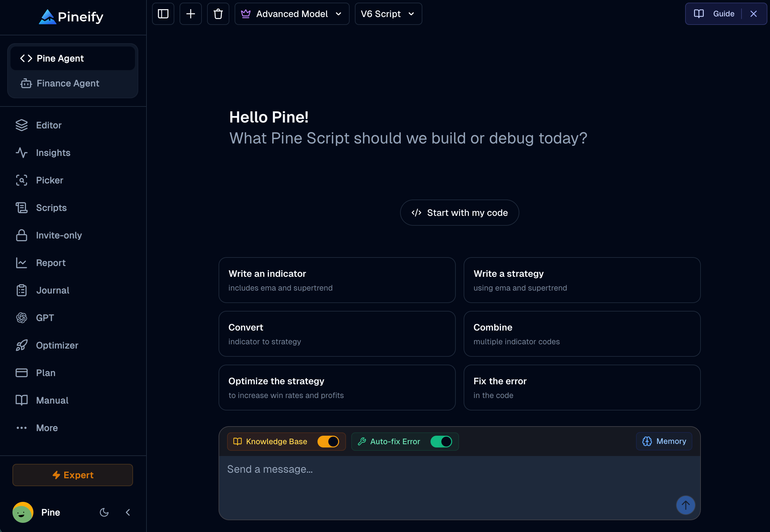Toggle the Knowledge Base switch off
Viewport: 770px width, 532px height.
coord(328,442)
